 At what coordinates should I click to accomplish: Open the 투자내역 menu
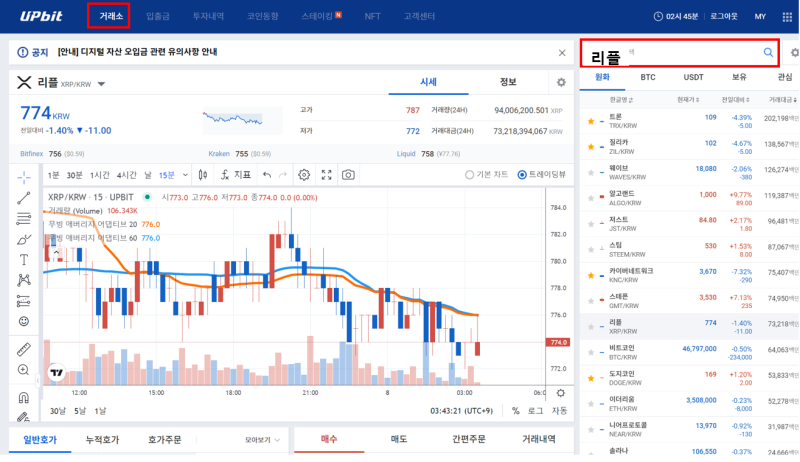(208, 16)
